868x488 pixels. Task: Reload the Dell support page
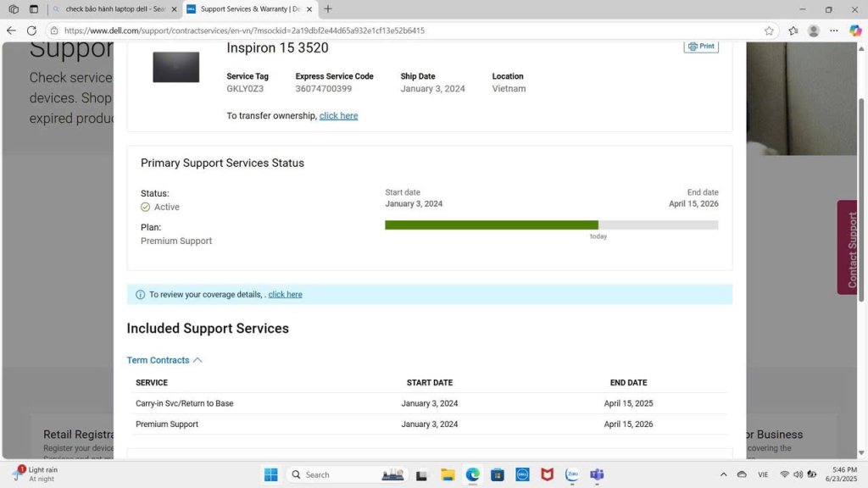click(31, 30)
